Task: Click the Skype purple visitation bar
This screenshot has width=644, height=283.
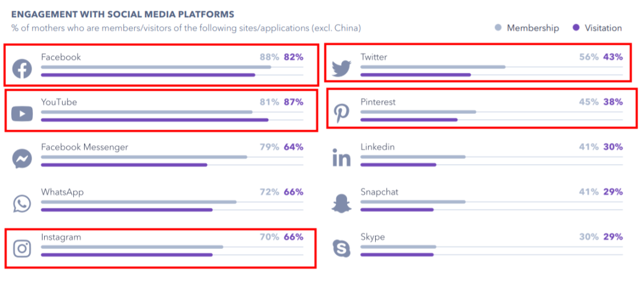Action: pyautogui.click(x=397, y=255)
